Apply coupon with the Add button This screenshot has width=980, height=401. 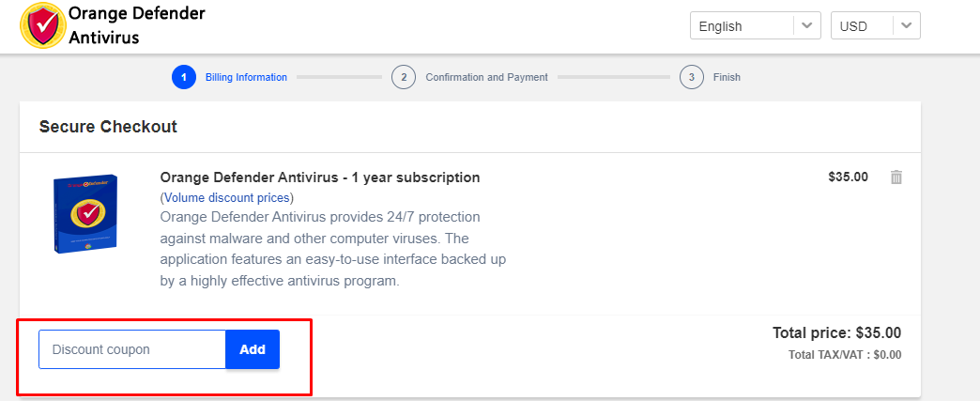pos(253,349)
